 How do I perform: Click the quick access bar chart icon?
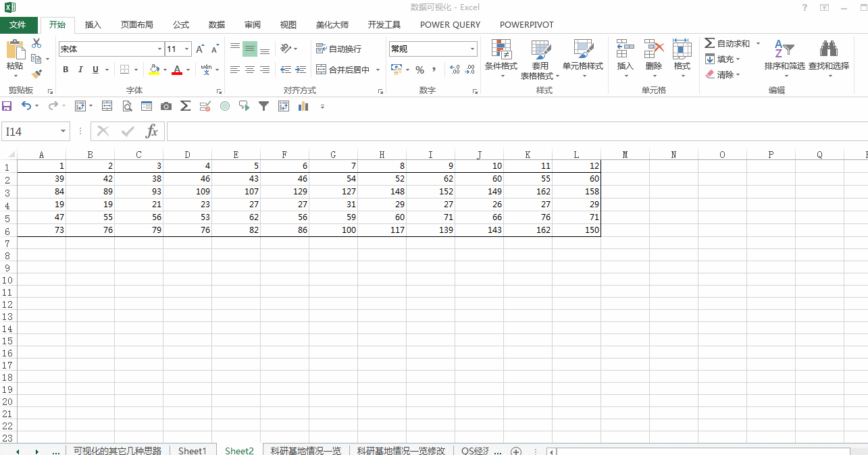pos(303,106)
